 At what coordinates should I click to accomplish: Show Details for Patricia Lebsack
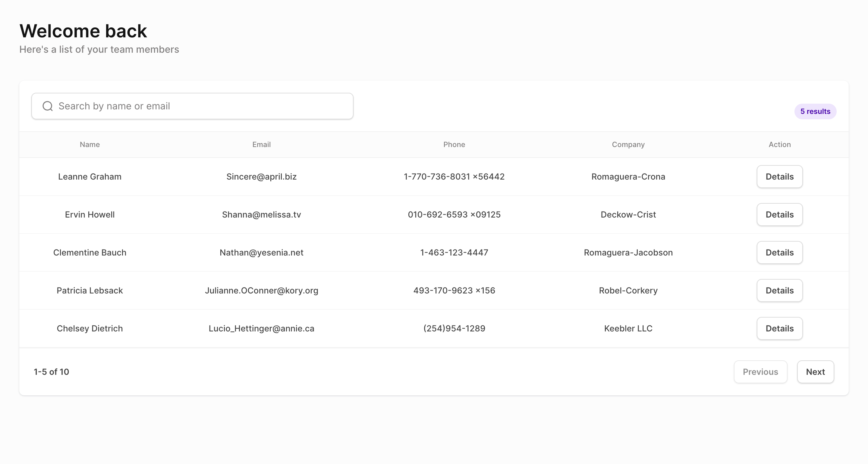[x=779, y=290]
